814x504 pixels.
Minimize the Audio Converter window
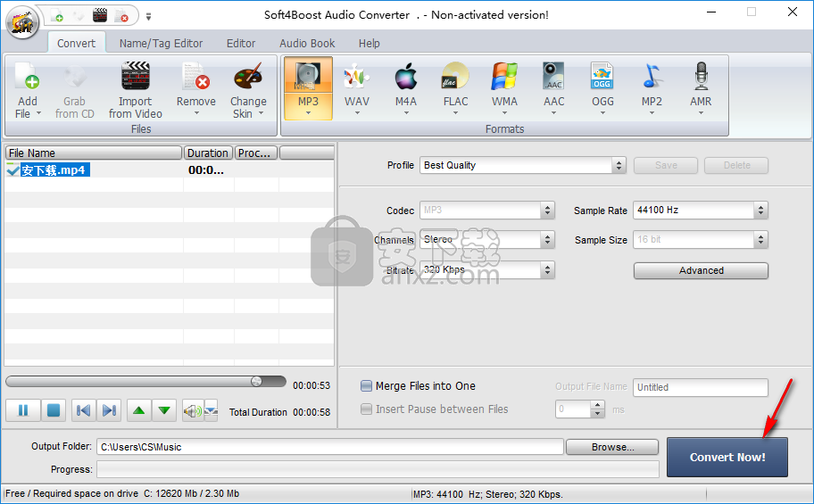coord(711,12)
